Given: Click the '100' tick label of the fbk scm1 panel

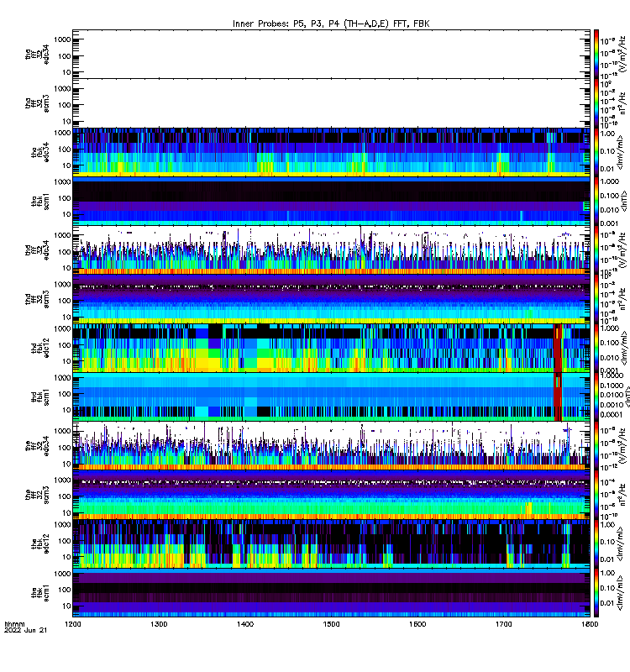Looking at the screenshot, I should pyautogui.click(x=65, y=590).
